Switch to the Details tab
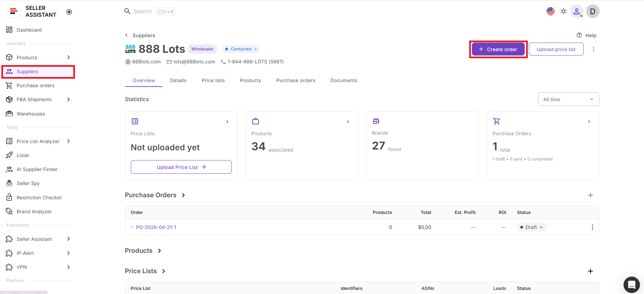The image size is (644, 294). coord(178,80)
